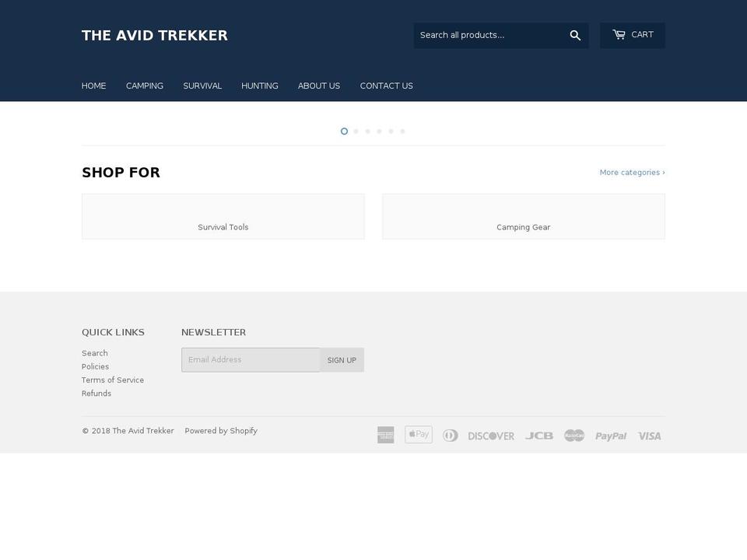Open the Contact Us page

(x=387, y=86)
